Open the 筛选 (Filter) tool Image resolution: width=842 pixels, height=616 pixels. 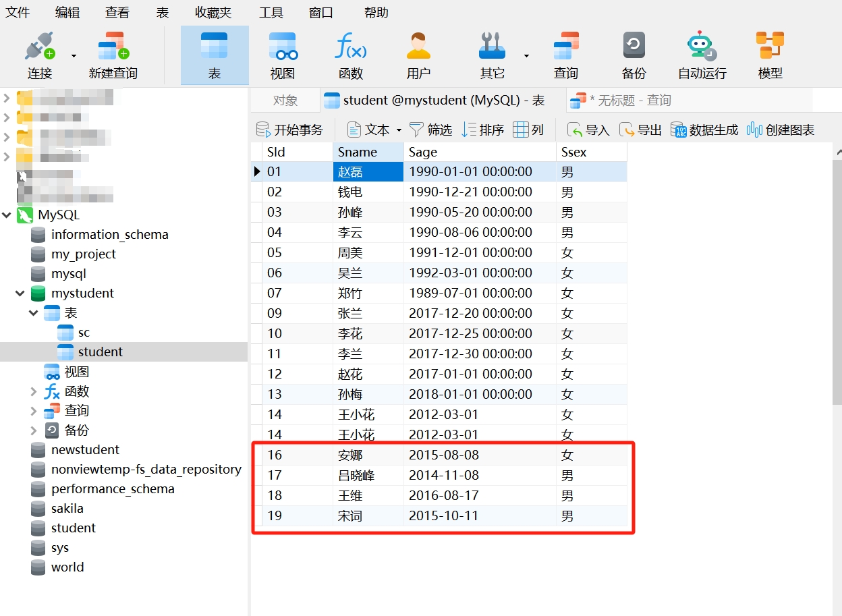pyautogui.click(x=437, y=129)
